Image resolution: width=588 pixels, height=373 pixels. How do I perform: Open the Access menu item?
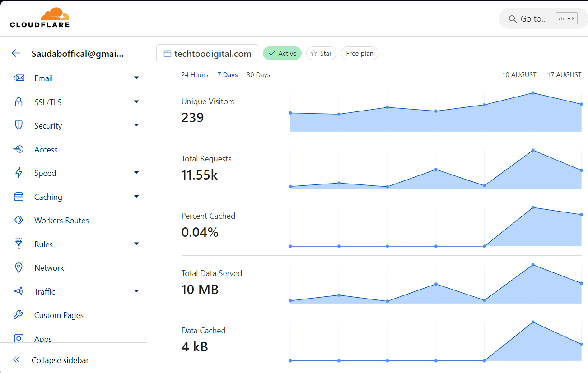pyautogui.click(x=46, y=150)
